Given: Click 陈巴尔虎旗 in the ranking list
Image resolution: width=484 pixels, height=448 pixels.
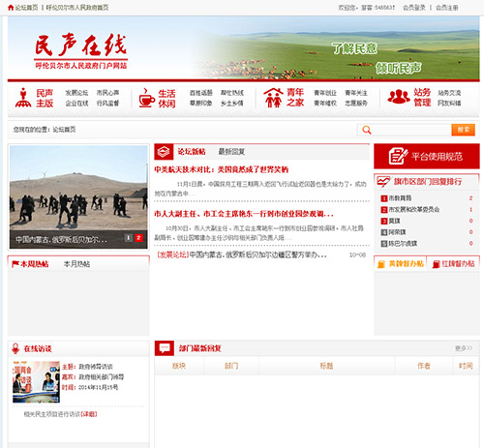Looking at the screenshot, I should 403,244.
